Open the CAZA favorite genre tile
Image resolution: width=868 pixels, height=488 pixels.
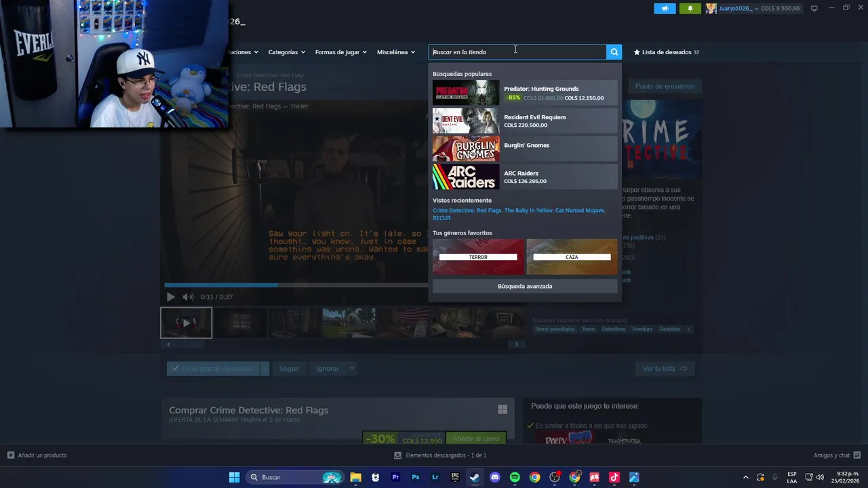click(572, 257)
